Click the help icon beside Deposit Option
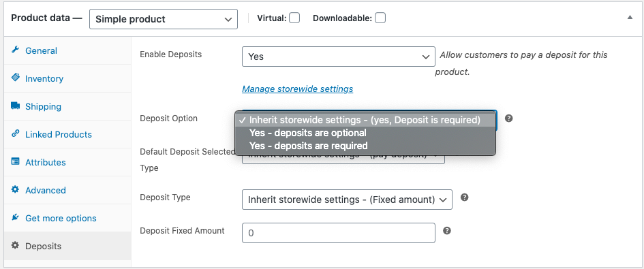644x269 pixels. coord(508,118)
